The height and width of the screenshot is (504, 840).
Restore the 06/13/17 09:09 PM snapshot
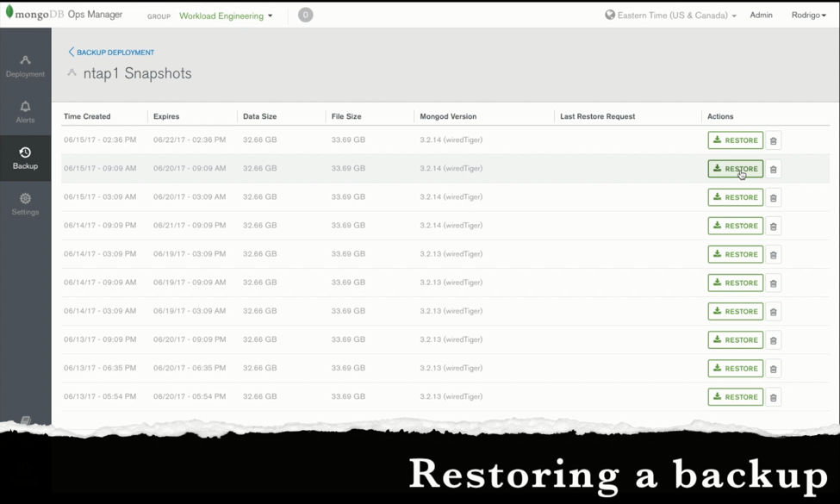coord(736,339)
